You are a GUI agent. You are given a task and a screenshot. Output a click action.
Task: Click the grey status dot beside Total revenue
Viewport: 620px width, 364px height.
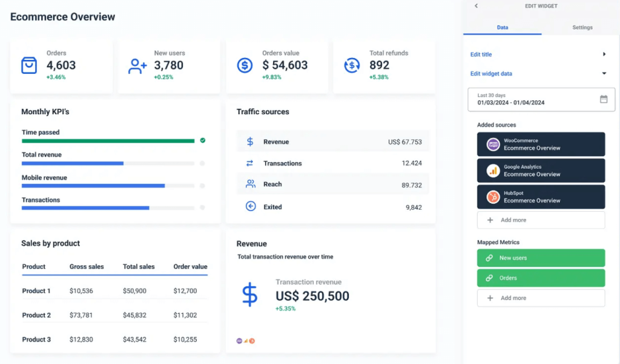[202, 163]
